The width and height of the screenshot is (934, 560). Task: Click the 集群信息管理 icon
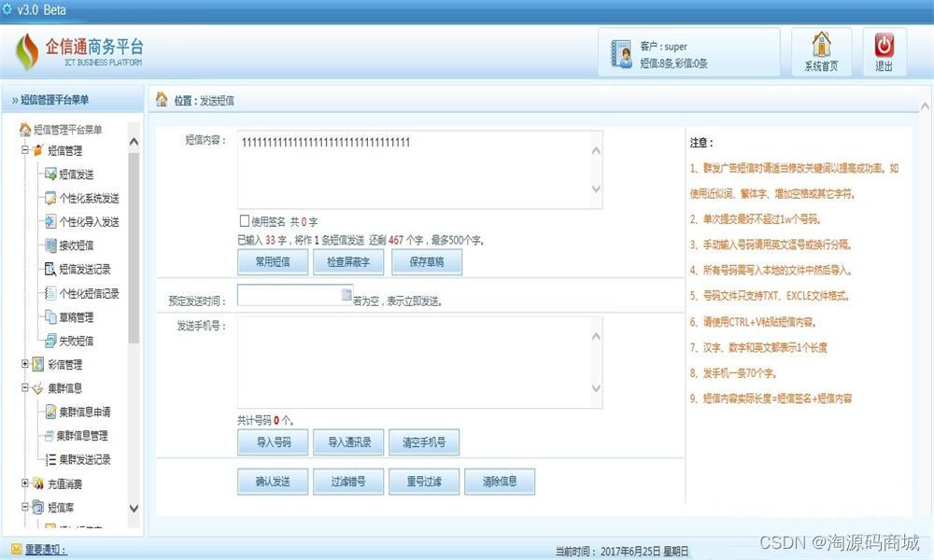pyautogui.click(x=50, y=436)
